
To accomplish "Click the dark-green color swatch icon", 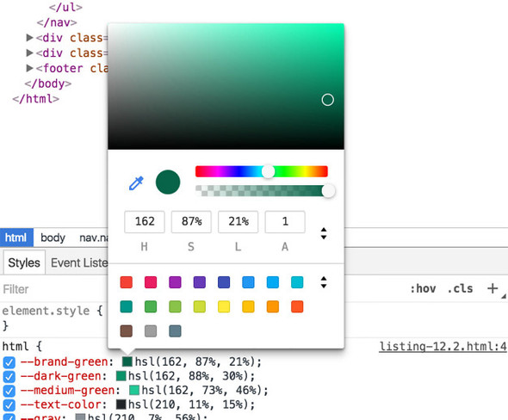I will click(x=121, y=376).
